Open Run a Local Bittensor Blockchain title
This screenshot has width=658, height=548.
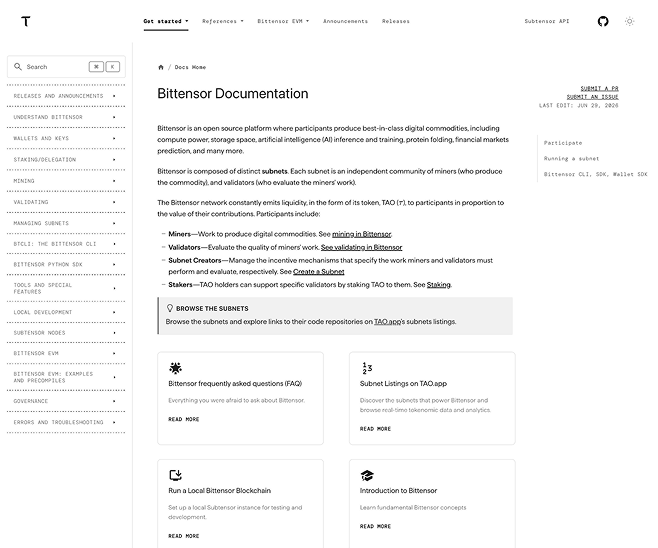[x=219, y=491]
